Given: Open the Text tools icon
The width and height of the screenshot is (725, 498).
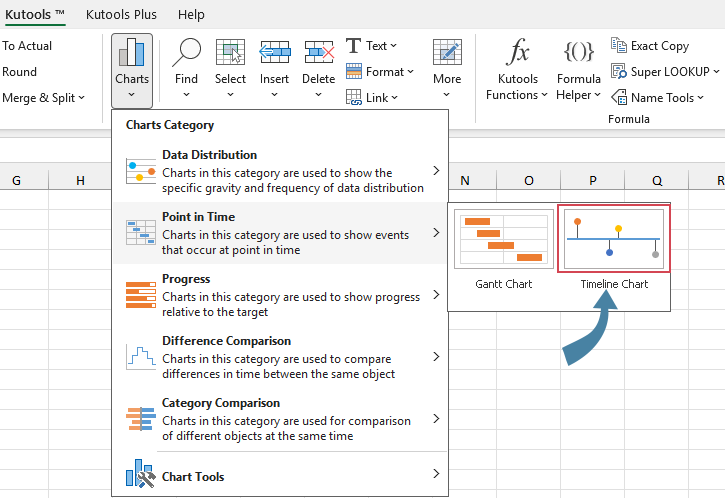Looking at the screenshot, I should [x=353, y=46].
